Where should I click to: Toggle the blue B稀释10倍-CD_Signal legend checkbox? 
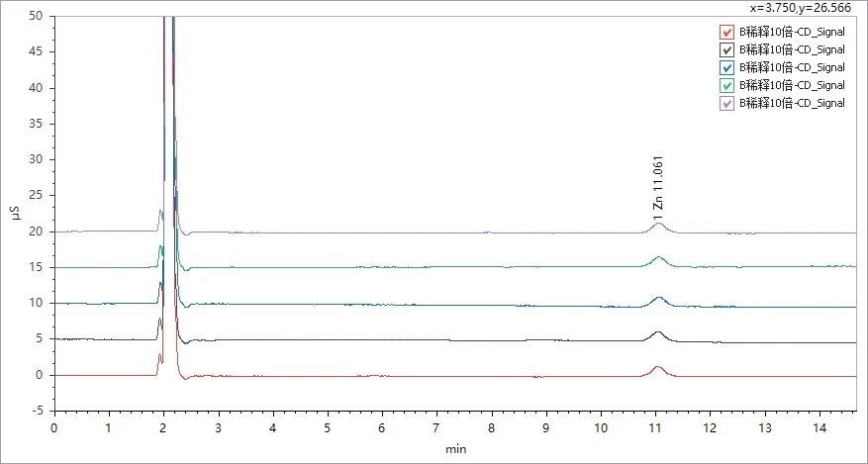(x=728, y=67)
